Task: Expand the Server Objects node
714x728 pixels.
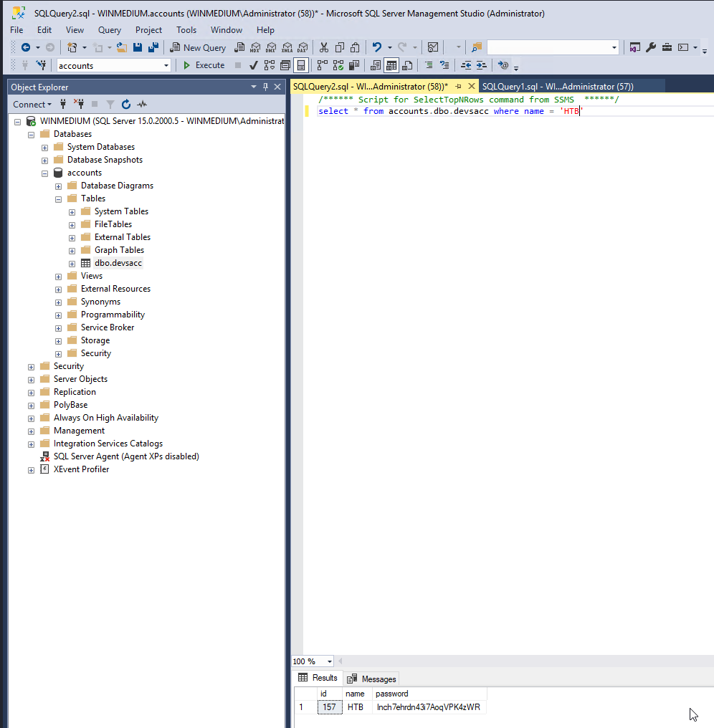Action: (x=31, y=380)
